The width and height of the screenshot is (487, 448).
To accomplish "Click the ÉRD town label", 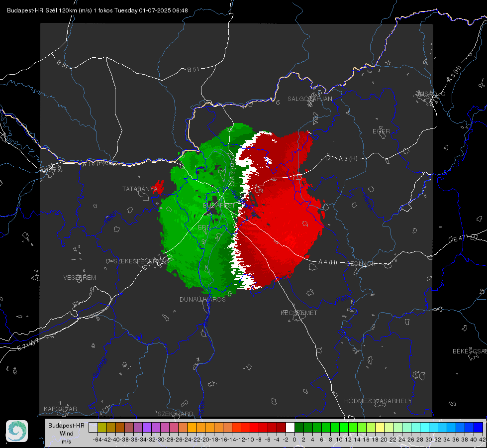I will pos(204,227).
